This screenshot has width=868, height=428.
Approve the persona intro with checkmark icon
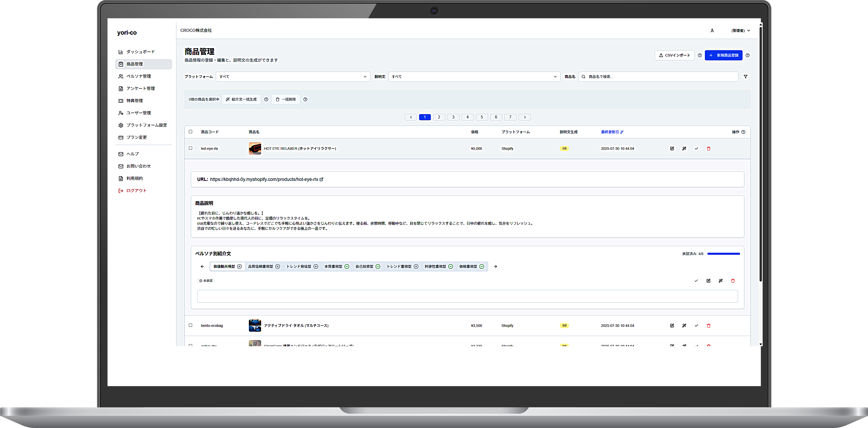[x=696, y=280]
